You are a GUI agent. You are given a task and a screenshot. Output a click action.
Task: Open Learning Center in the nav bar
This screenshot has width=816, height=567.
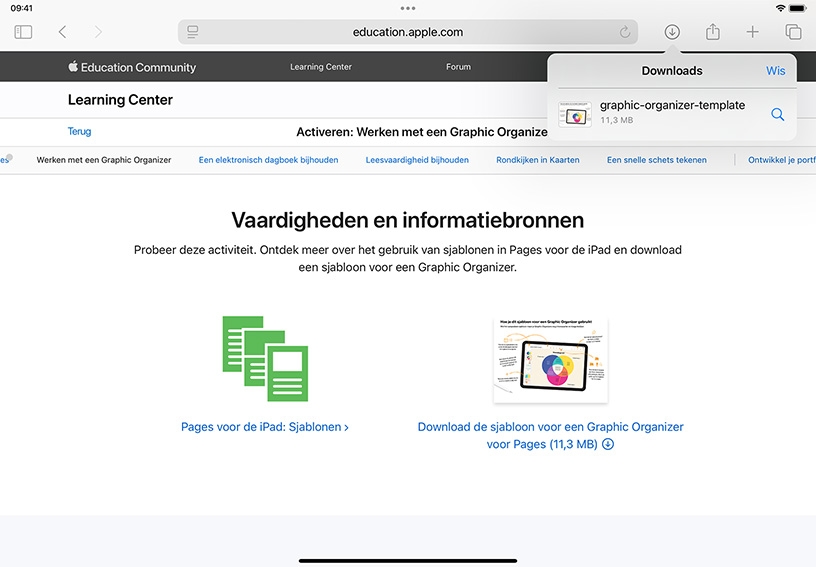point(321,67)
